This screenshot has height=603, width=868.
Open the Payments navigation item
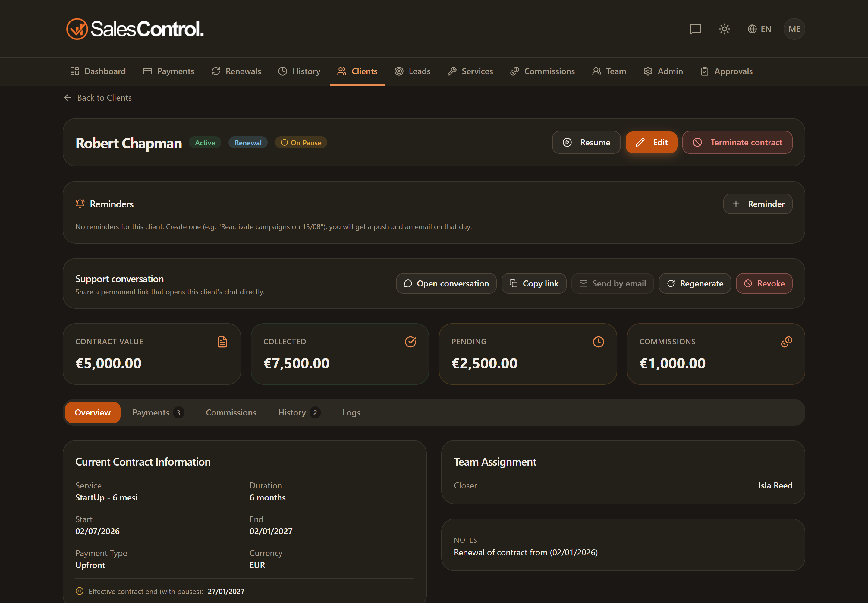click(x=168, y=71)
